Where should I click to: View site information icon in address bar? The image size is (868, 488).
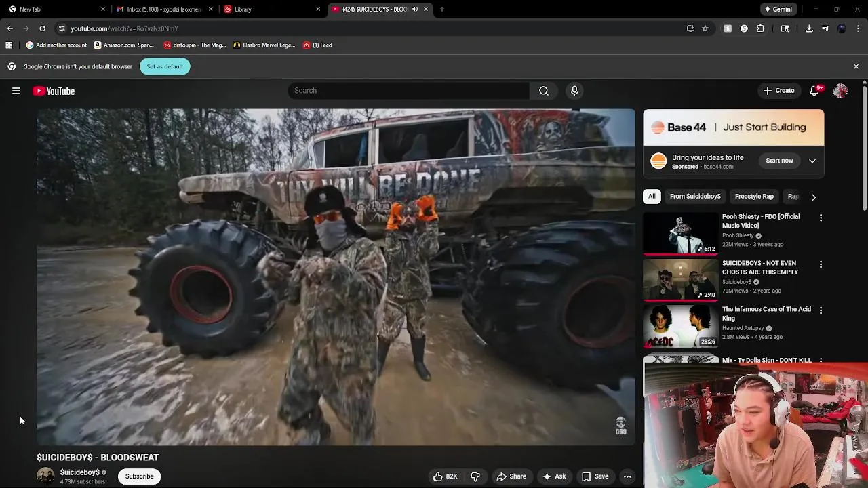[62, 28]
